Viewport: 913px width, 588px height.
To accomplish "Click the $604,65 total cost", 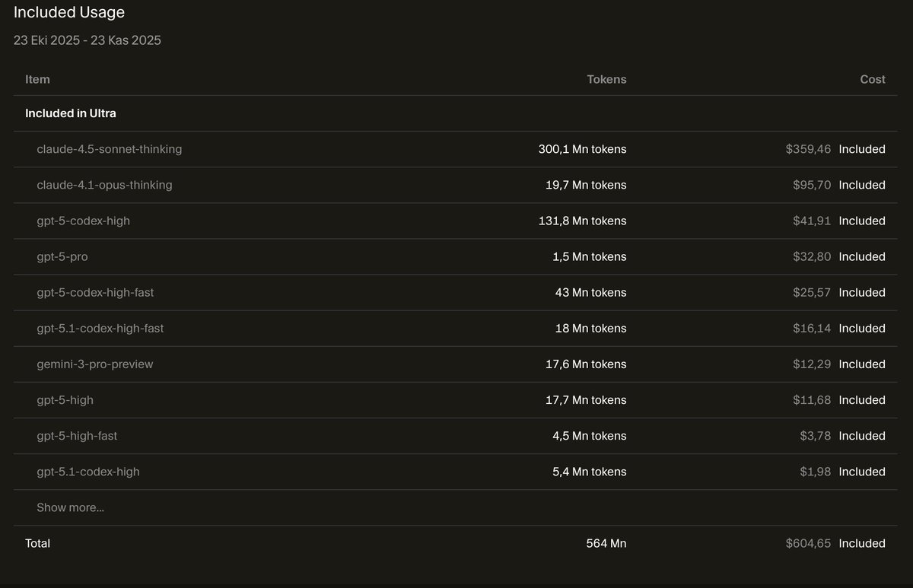I will tap(808, 543).
